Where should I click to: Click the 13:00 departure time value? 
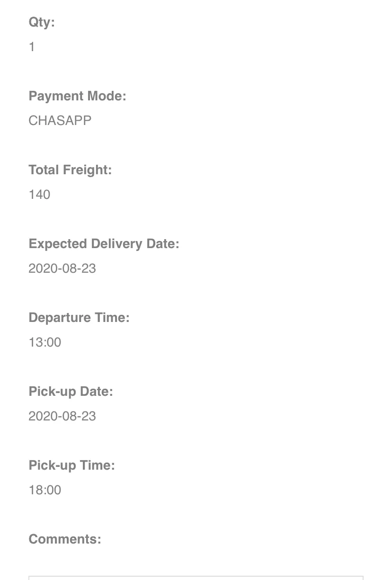[x=45, y=342]
